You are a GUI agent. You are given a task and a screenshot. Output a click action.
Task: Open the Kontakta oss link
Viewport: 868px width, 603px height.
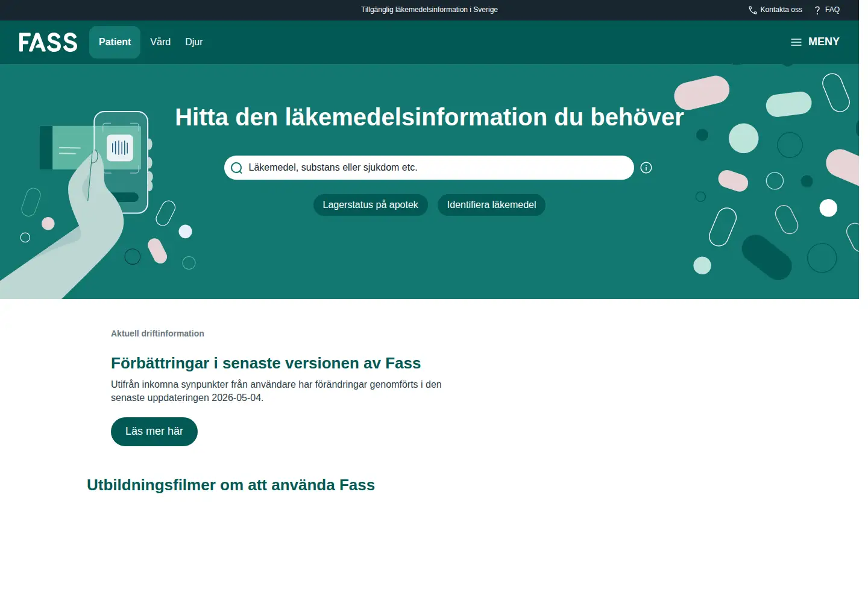point(781,10)
